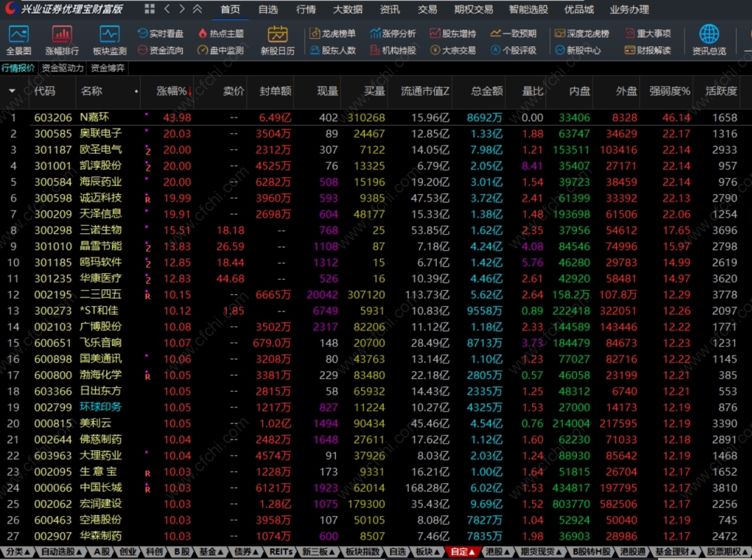752x560 pixels.
Task: Sort by the 涨幅% column header
Action: point(174,90)
